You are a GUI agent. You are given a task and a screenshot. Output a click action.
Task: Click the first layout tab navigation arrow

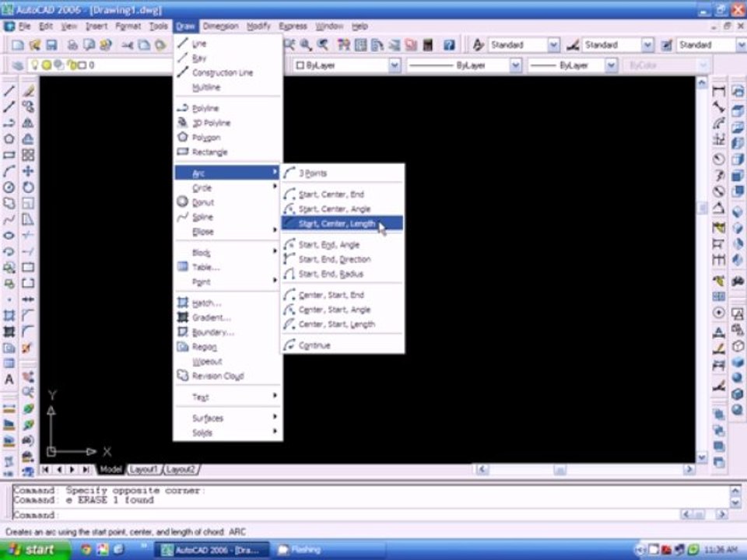(x=45, y=470)
